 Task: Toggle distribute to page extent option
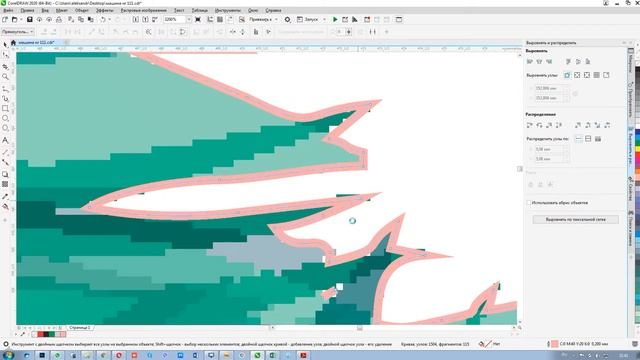click(588, 139)
